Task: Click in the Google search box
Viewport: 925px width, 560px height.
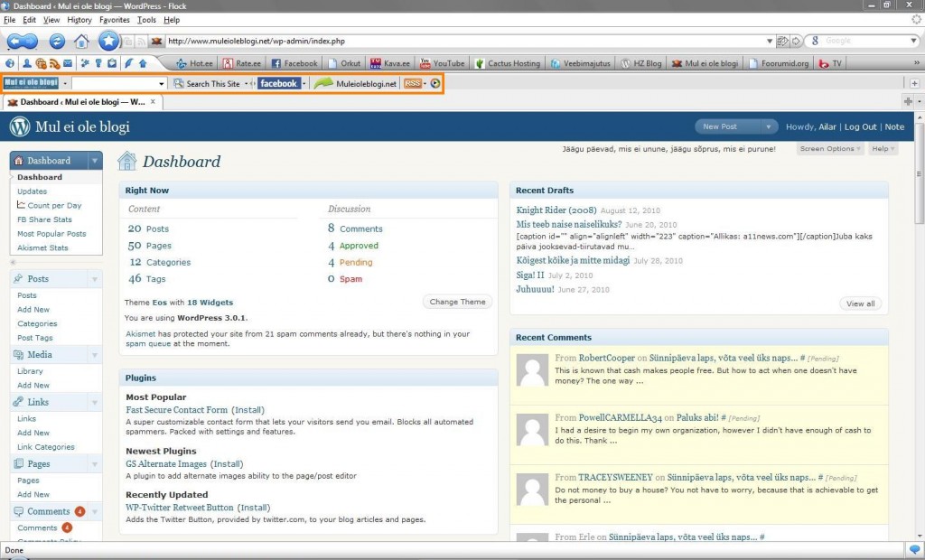Action: click(x=849, y=41)
